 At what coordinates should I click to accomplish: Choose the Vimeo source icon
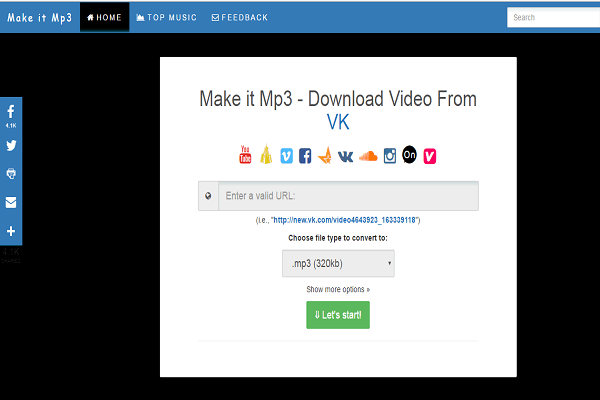click(x=287, y=156)
